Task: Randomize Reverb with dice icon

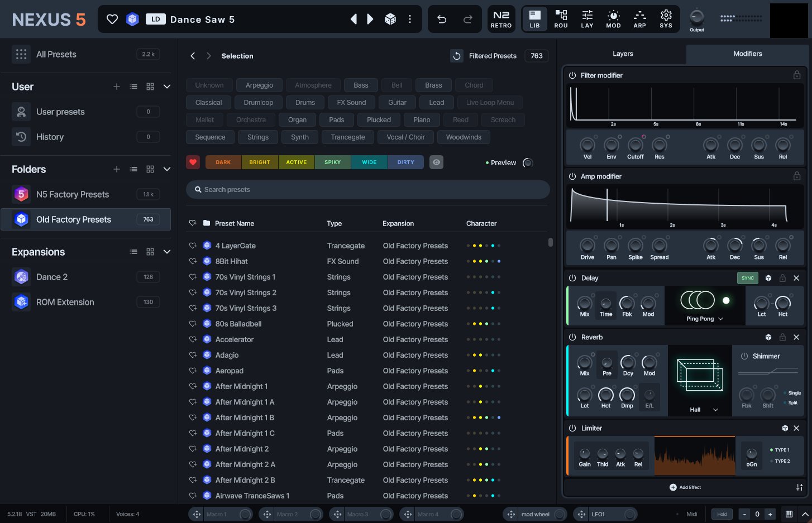Action: point(768,337)
